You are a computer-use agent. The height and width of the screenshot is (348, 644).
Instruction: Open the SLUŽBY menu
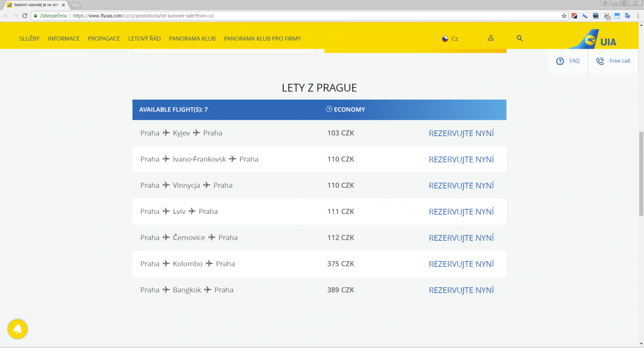point(30,39)
